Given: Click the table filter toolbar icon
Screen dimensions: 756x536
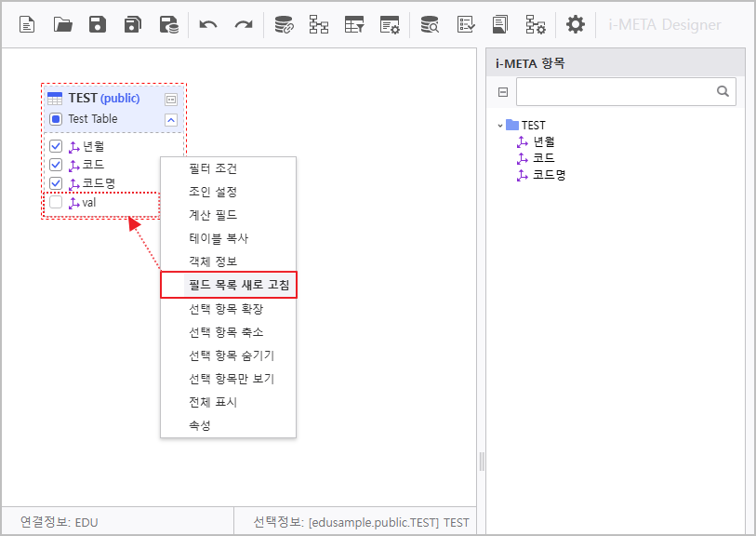Looking at the screenshot, I should [354, 24].
